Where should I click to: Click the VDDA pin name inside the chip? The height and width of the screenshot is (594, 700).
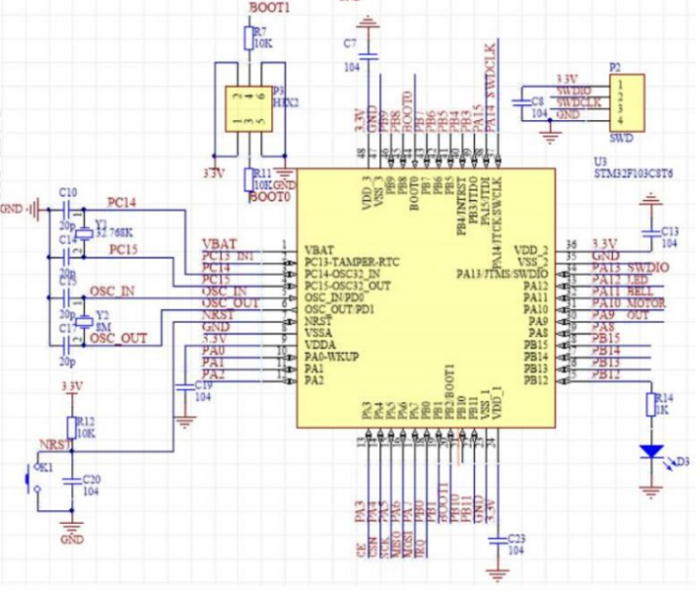[320, 345]
